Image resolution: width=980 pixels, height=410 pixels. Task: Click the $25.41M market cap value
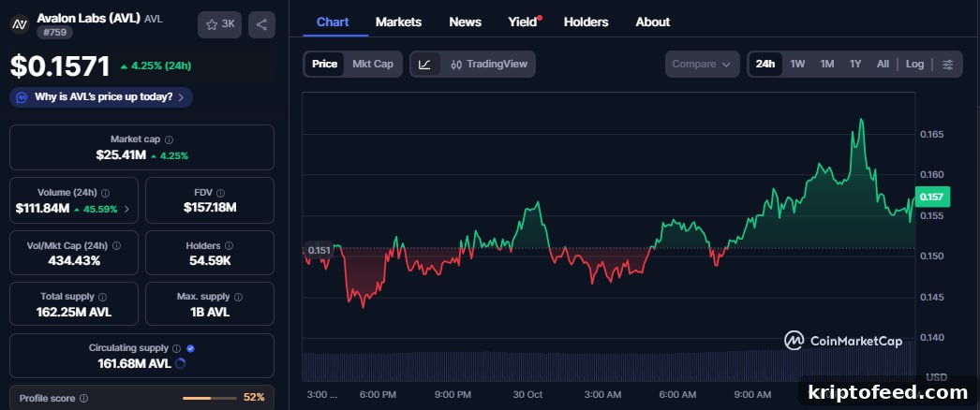[x=120, y=155]
